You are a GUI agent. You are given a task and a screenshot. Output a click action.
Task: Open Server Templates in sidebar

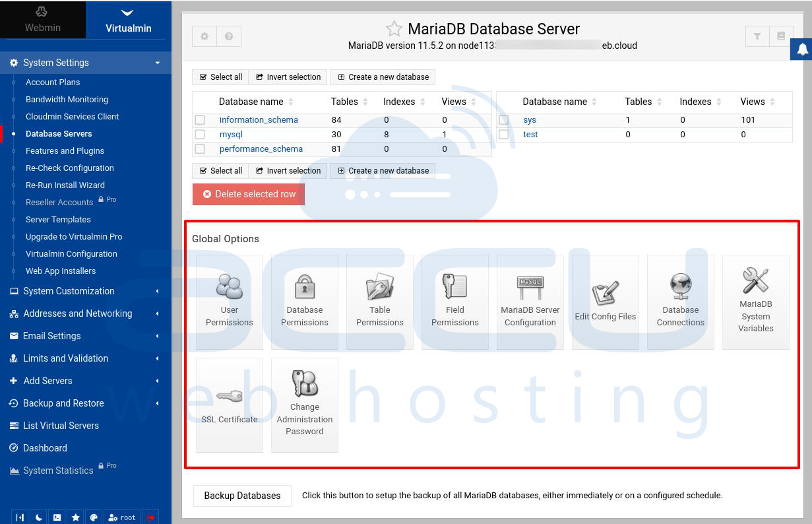click(58, 220)
